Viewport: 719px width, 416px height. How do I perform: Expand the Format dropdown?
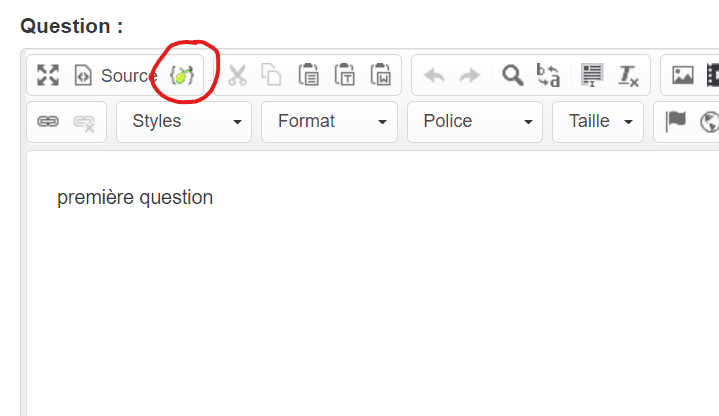(329, 122)
